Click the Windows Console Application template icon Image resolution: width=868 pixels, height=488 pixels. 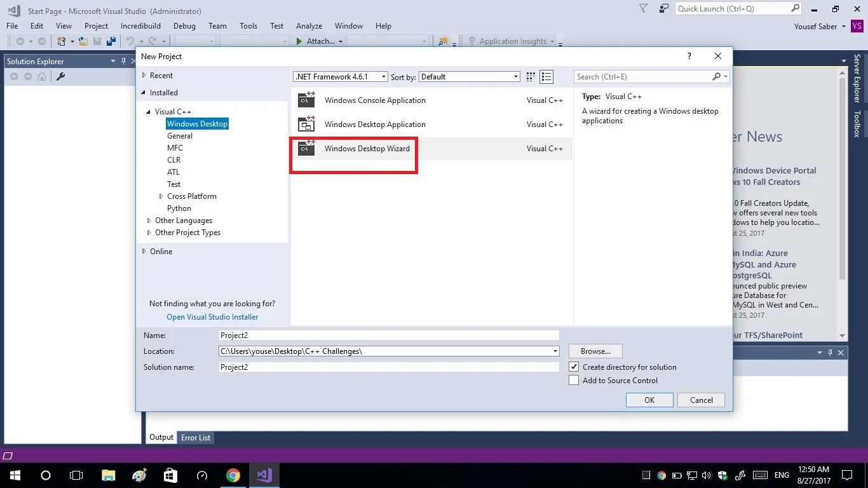coord(306,100)
